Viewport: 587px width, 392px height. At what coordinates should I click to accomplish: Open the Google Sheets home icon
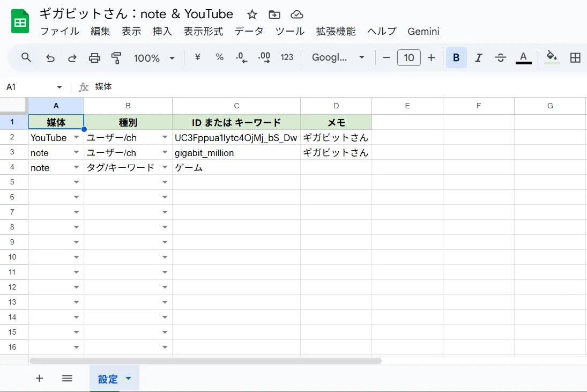point(20,22)
